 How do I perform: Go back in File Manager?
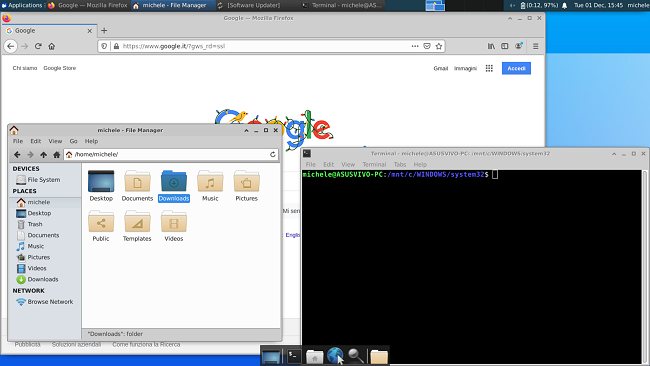[x=17, y=155]
